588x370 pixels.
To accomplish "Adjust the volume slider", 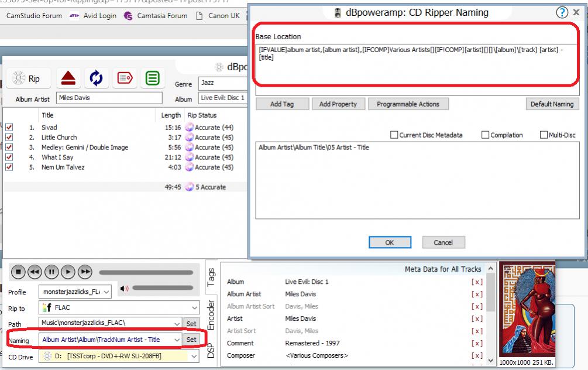I will (163, 288).
